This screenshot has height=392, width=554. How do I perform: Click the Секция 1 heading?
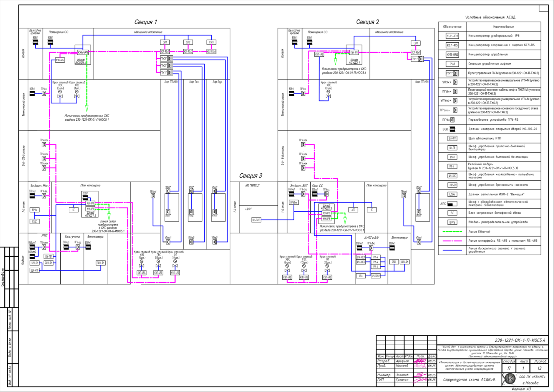click(x=146, y=22)
